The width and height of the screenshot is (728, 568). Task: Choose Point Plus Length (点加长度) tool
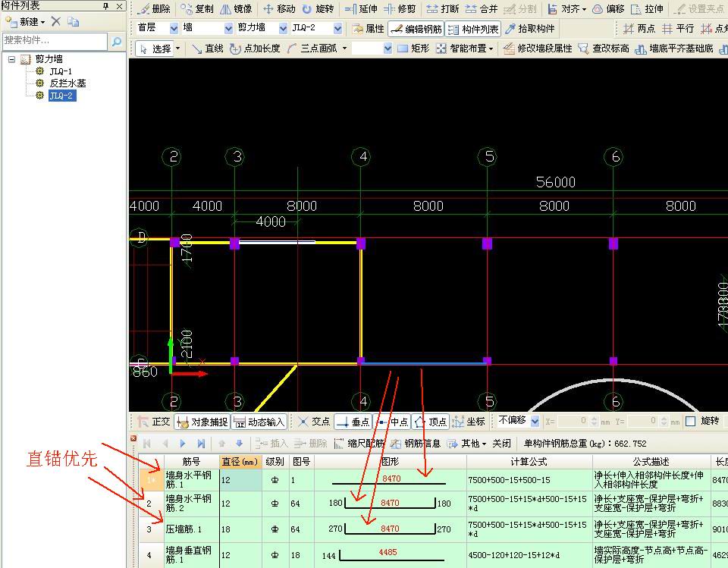pos(255,49)
